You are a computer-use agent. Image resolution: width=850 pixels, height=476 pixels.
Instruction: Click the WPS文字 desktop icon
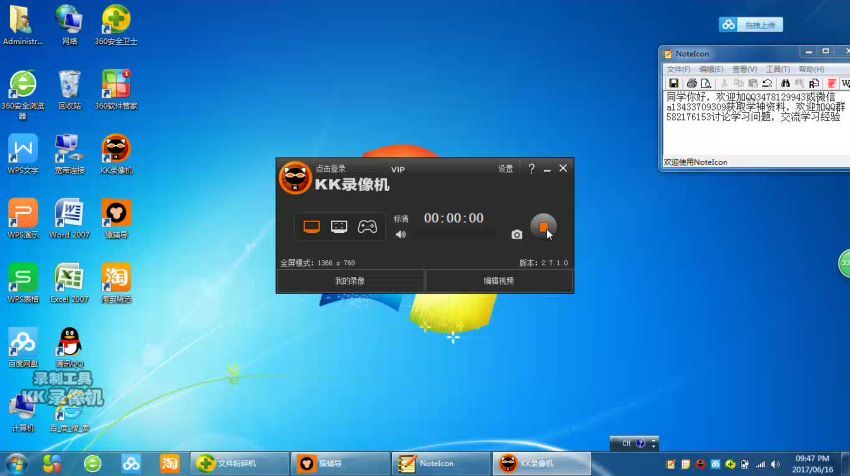click(23, 155)
